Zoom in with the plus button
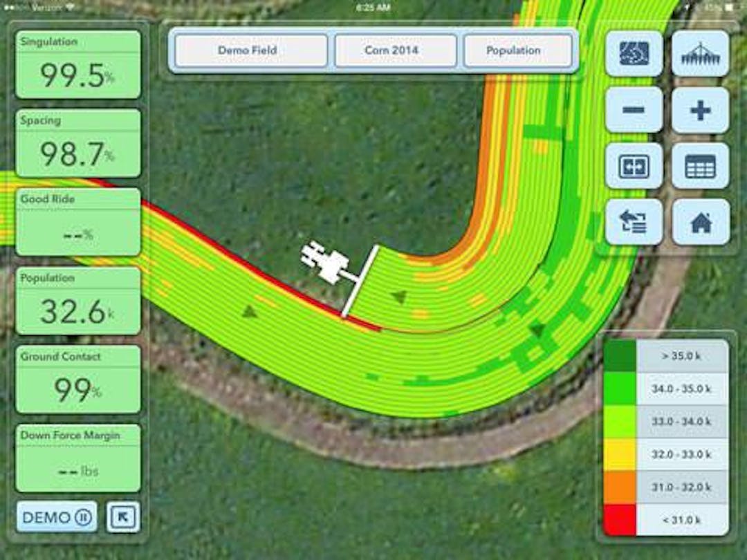747x560 pixels. coord(700,110)
